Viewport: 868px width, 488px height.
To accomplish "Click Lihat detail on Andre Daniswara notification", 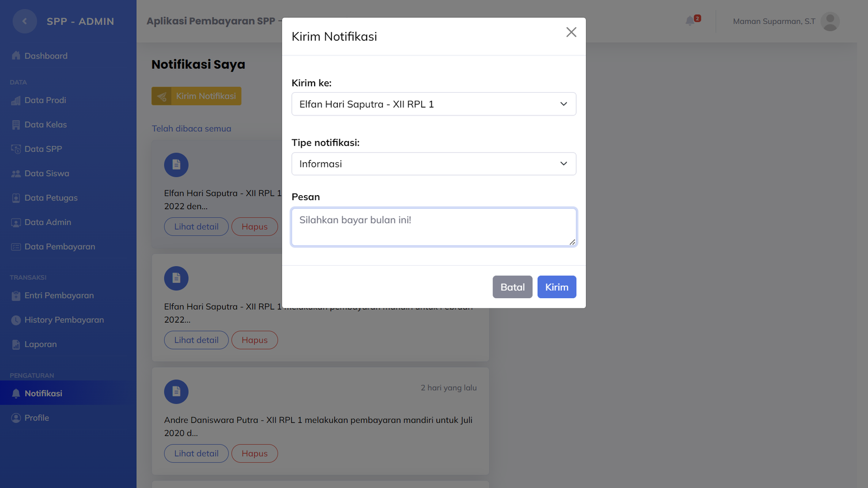I will click(x=196, y=453).
